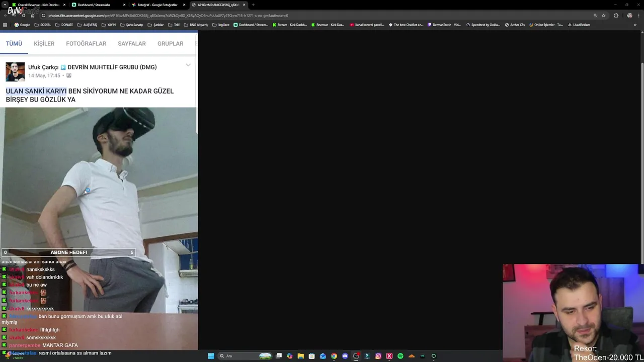Click the Chrome address bar URL

[x=168, y=16]
